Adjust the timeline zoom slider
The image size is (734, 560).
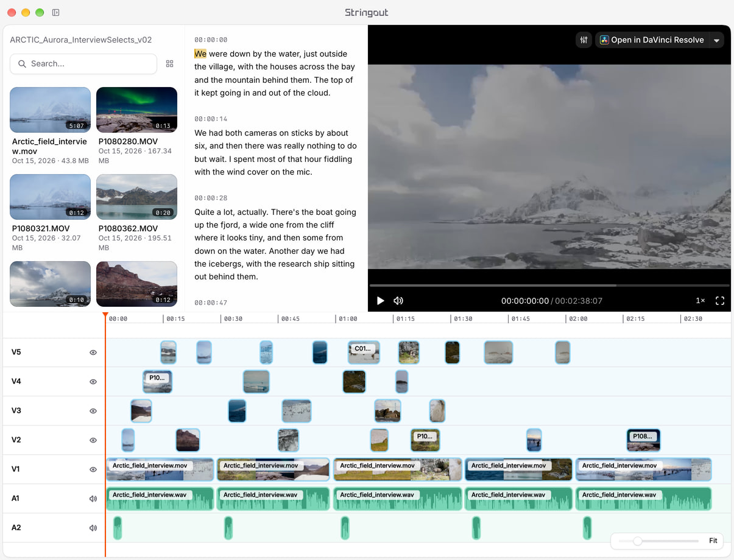pos(637,541)
